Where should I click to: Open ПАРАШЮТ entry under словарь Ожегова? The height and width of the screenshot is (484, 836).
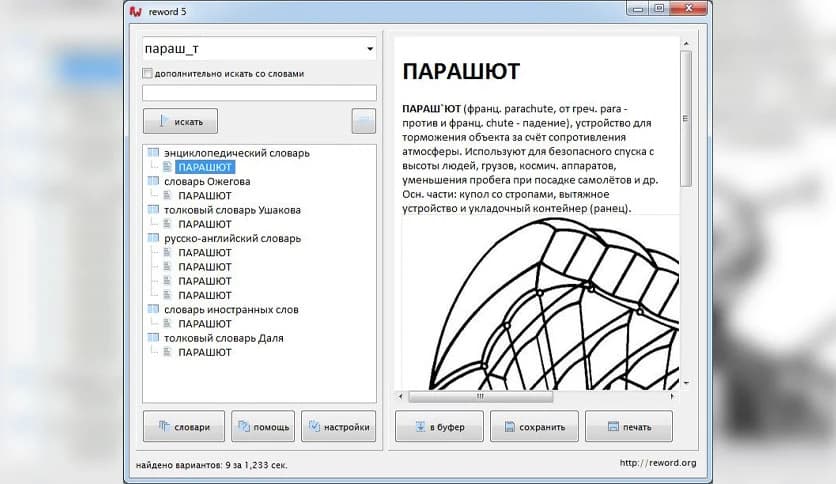[x=205, y=196]
